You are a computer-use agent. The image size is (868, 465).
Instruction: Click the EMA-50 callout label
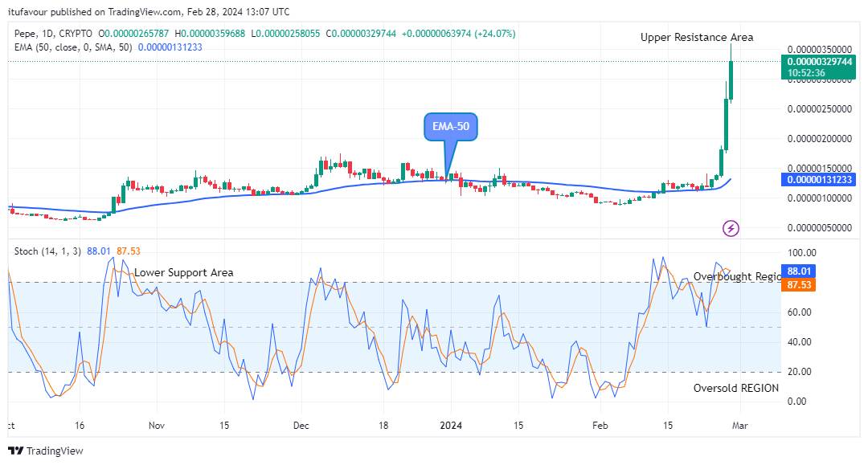click(x=451, y=127)
